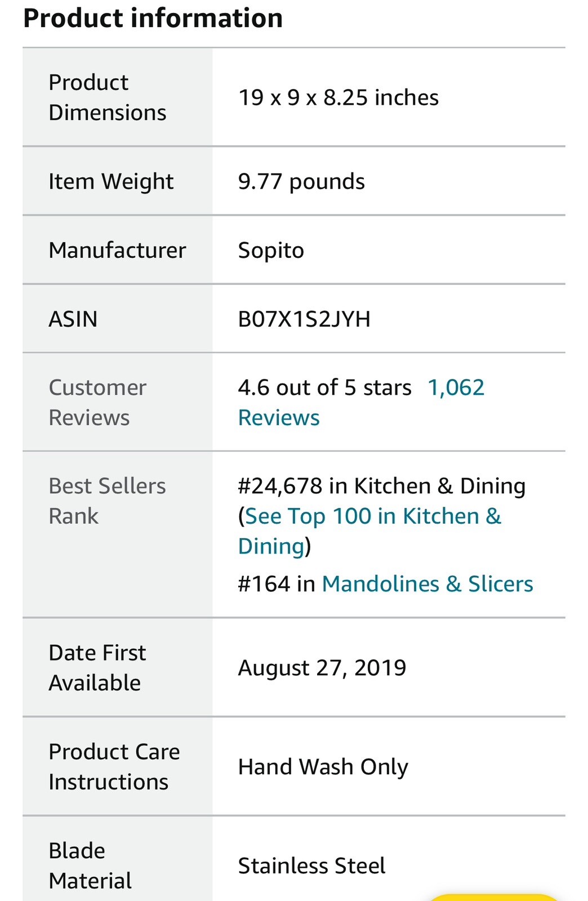The height and width of the screenshot is (901, 588).
Task: Click the Customer Reviews row label
Action: [x=97, y=402]
